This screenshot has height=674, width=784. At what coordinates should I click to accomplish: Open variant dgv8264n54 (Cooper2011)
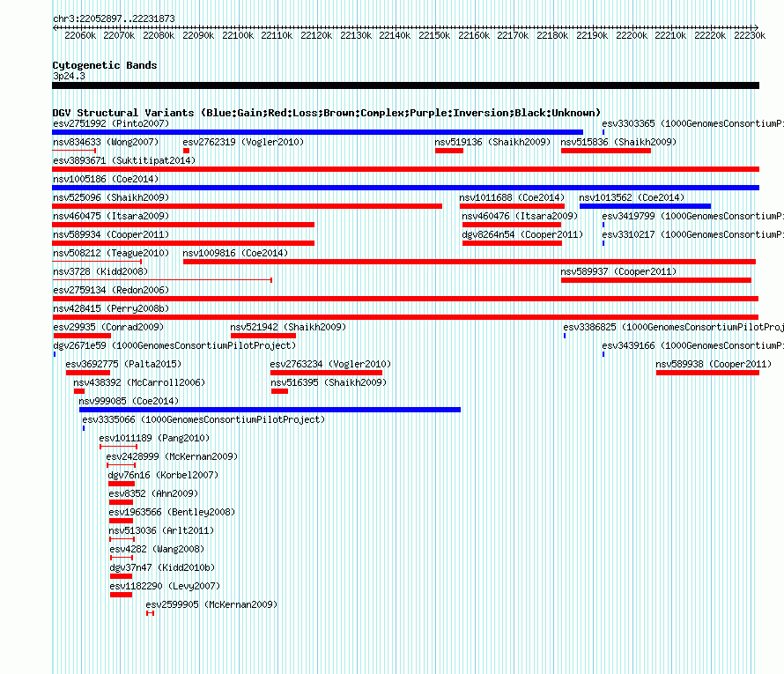pos(522,234)
